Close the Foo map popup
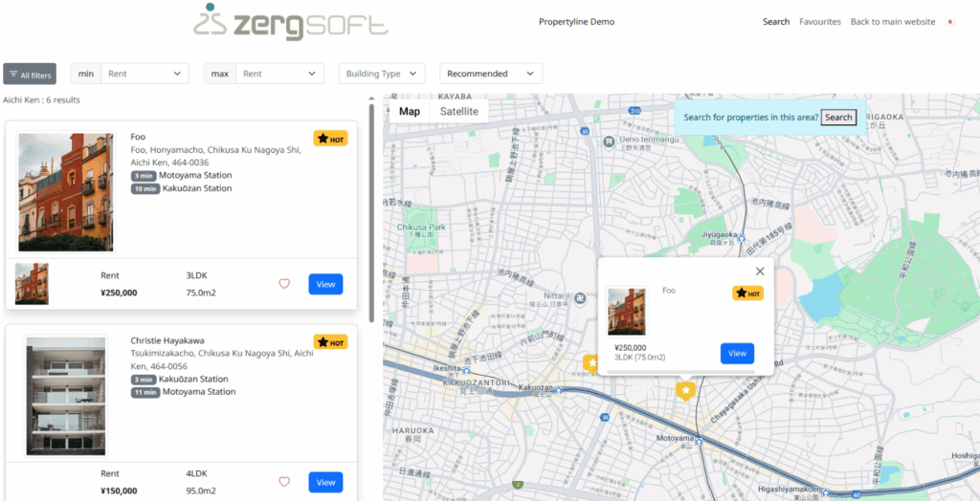The width and height of the screenshot is (980, 501). pyautogui.click(x=760, y=272)
